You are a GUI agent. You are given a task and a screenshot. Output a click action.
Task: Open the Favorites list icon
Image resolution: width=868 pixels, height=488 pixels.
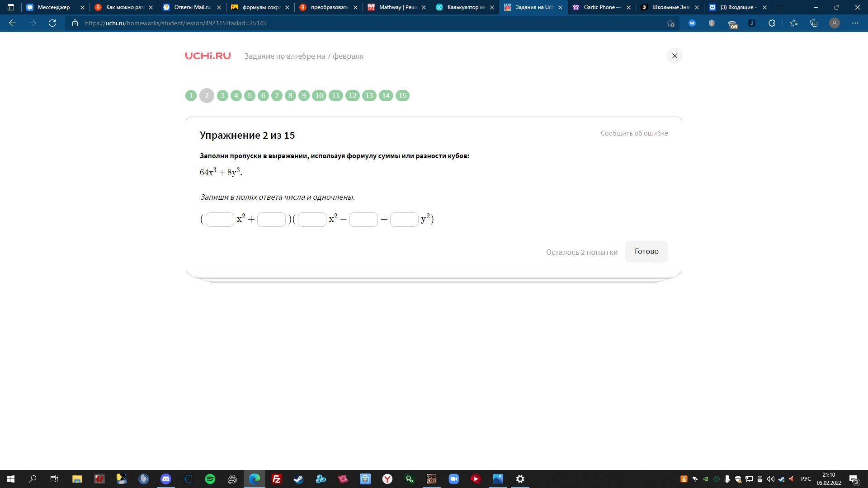click(793, 23)
